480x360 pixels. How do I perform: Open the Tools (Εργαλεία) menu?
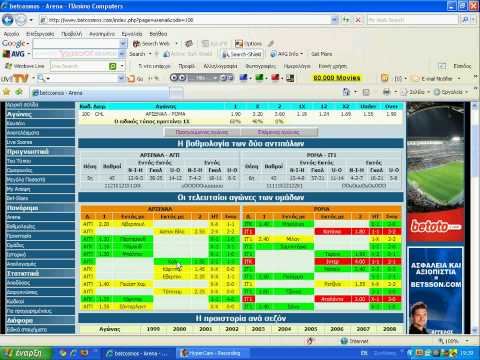pyautogui.click(x=132, y=34)
